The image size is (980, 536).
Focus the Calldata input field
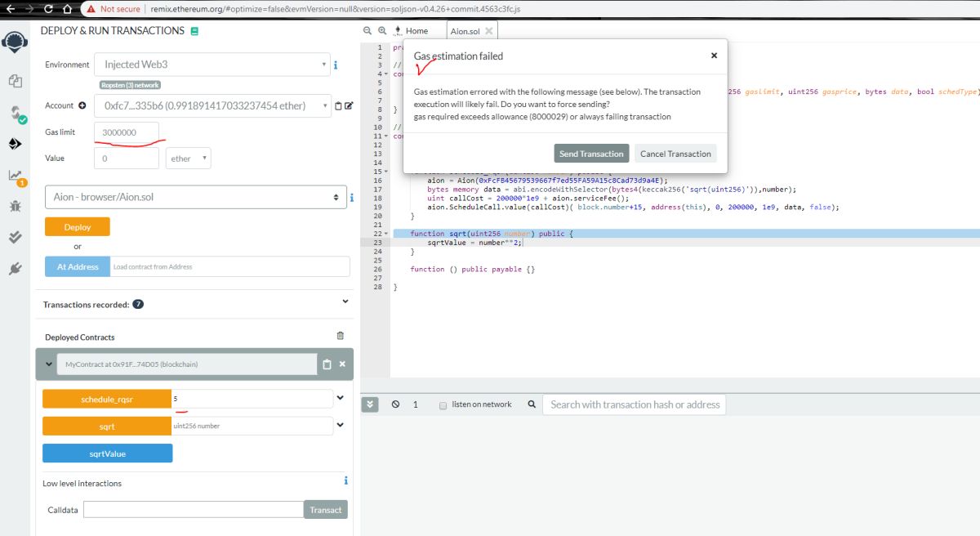194,510
